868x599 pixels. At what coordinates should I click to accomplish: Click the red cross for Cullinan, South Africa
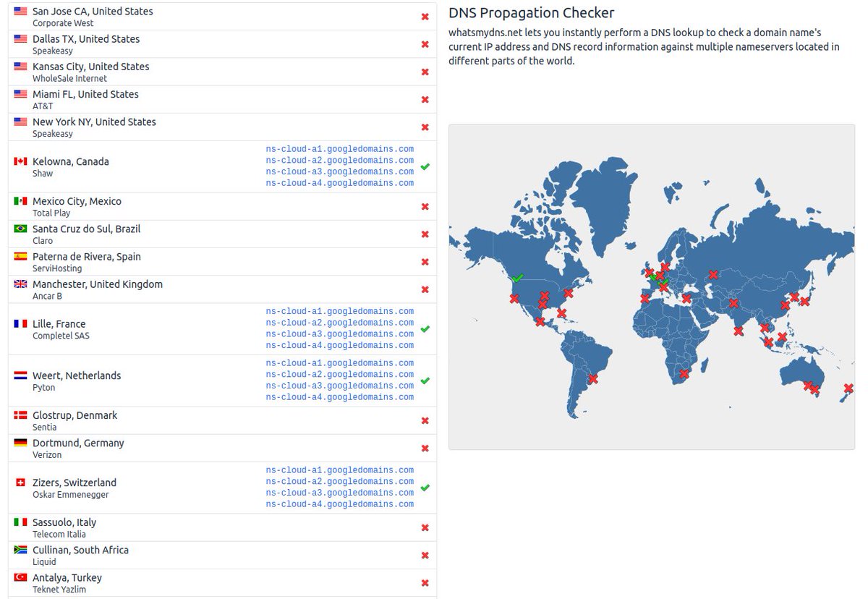coord(425,556)
